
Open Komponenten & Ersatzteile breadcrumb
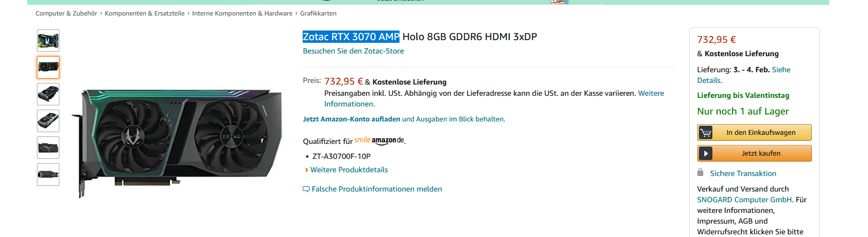coord(144,13)
